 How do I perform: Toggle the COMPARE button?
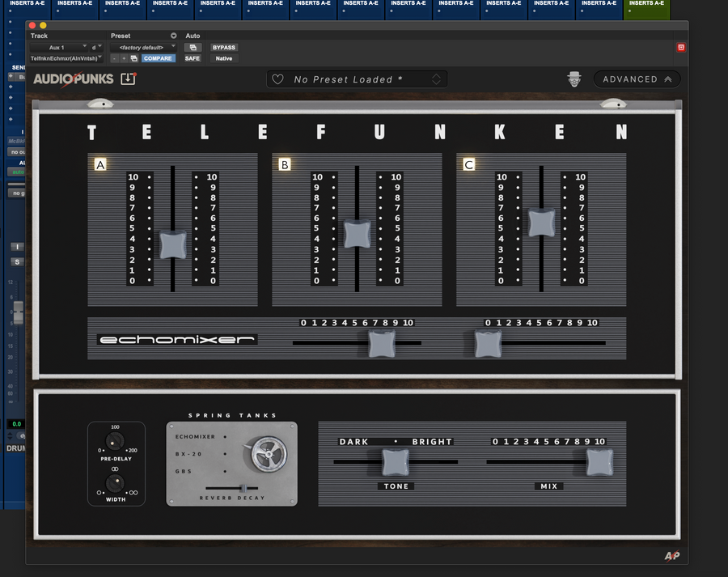coord(158,58)
